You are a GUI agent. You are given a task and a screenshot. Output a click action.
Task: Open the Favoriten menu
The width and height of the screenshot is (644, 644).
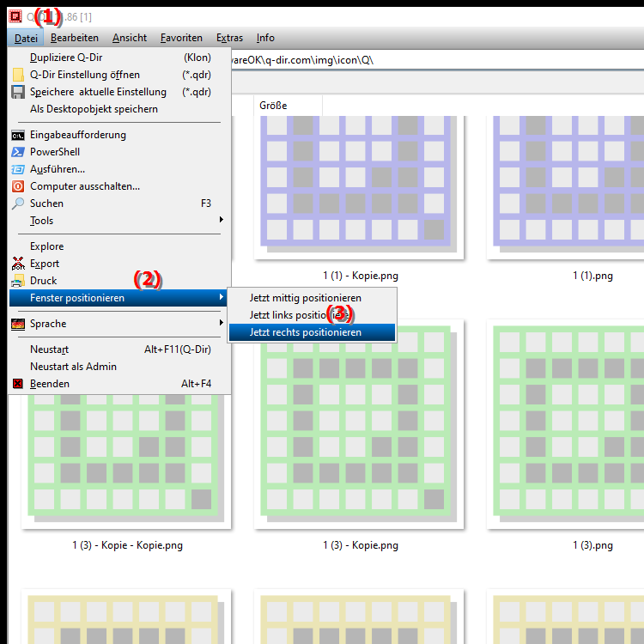pos(181,38)
